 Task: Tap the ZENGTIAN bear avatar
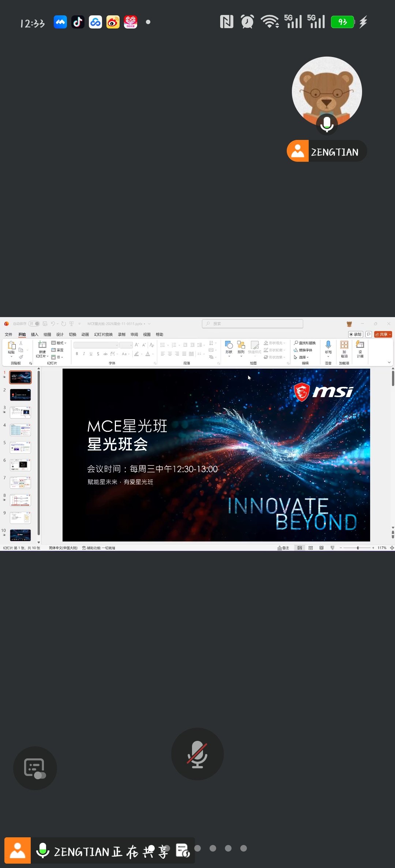(327, 91)
